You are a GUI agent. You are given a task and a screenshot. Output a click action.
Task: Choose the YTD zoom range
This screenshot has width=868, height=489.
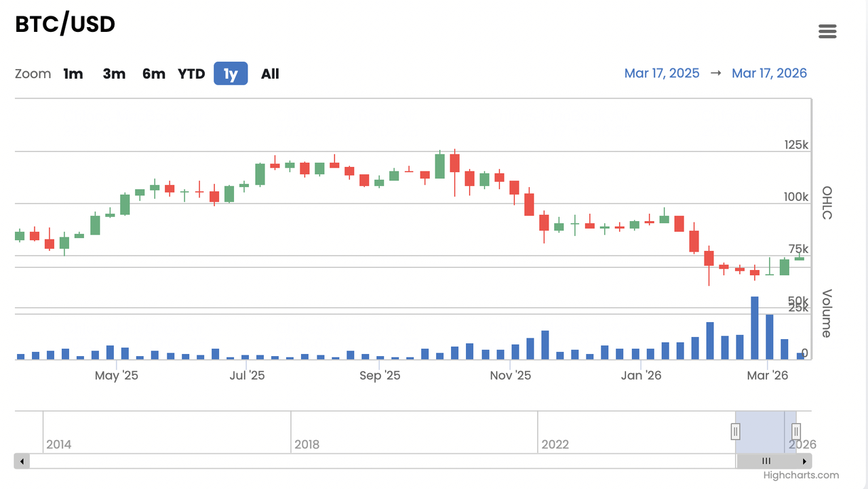[191, 74]
